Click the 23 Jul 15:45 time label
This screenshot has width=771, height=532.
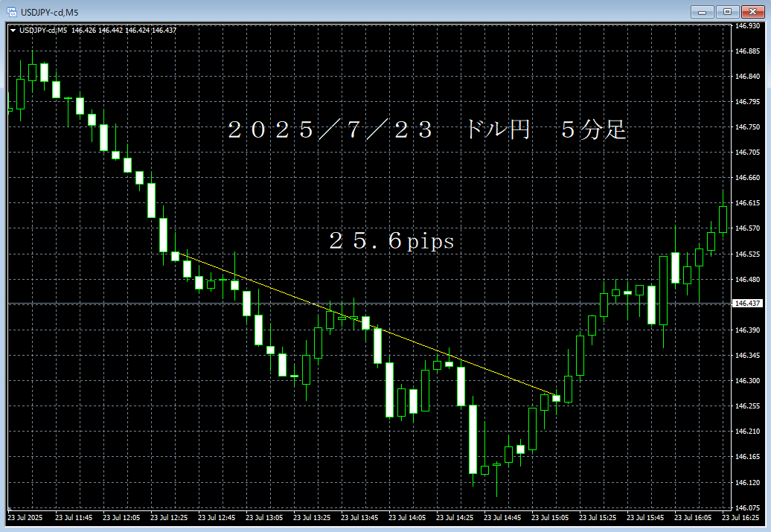coord(646,518)
